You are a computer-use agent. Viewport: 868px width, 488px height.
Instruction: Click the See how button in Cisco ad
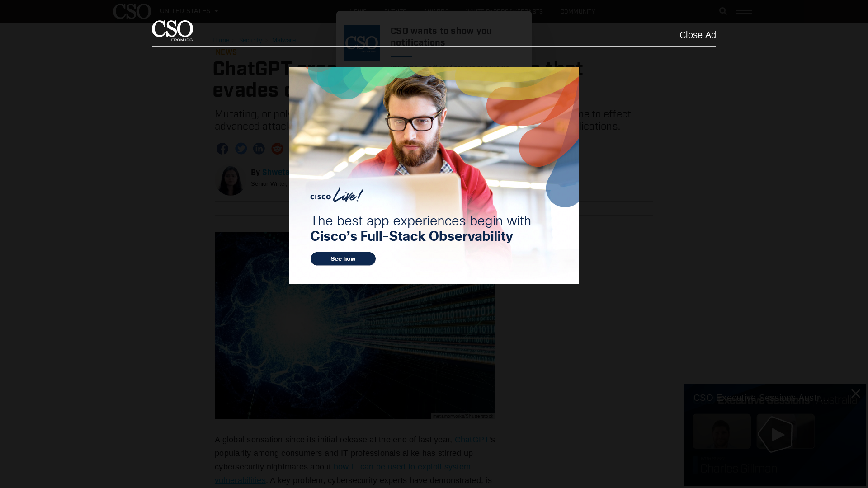tap(343, 258)
